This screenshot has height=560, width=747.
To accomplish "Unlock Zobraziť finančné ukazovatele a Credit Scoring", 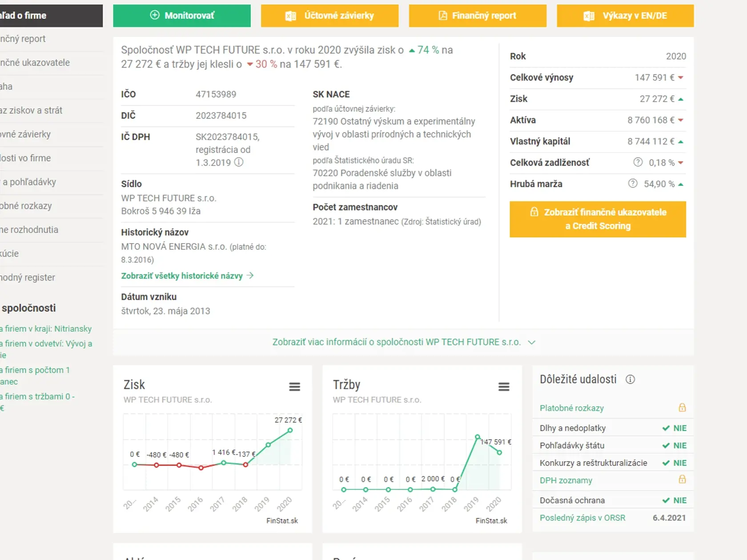I will tap(598, 219).
